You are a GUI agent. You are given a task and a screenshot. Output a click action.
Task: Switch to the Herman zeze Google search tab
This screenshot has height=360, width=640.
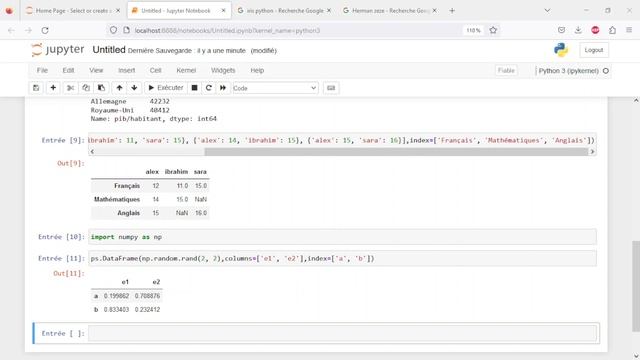point(389,11)
